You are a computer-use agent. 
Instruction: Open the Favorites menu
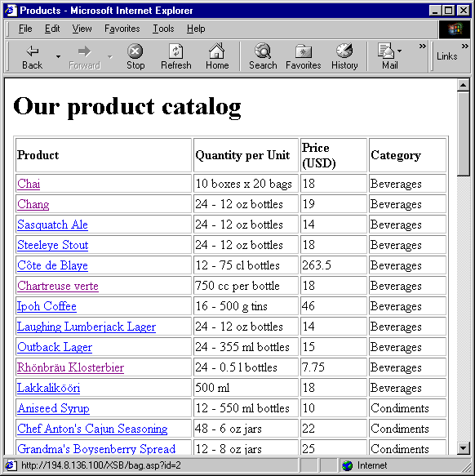(122, 29)
